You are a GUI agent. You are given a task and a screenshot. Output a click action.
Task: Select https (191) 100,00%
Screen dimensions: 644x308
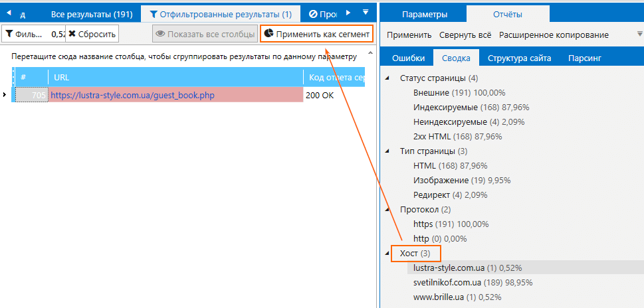pyautogui.click(x=451, y=224)
